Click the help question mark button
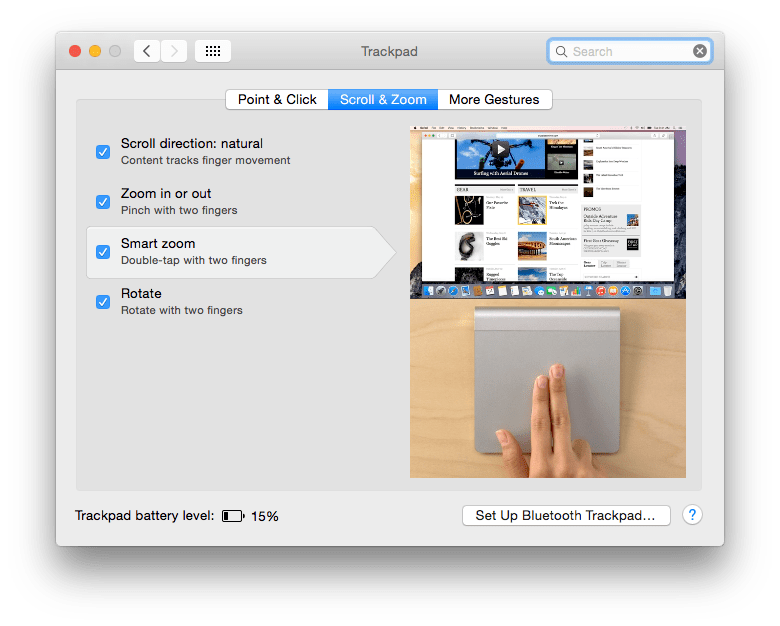 (x=692, y=515)
